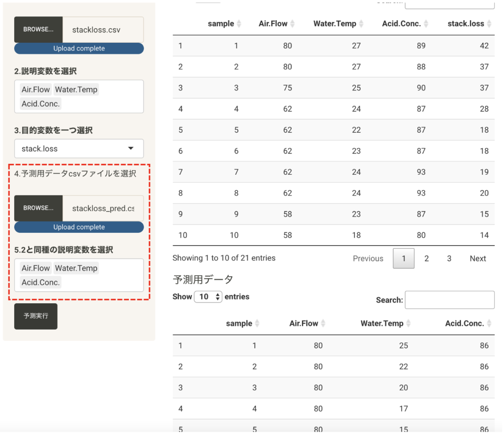Sort the 予測用データ table by Air.Flow
The image size is (504, 439).
(x=306, y=323)
